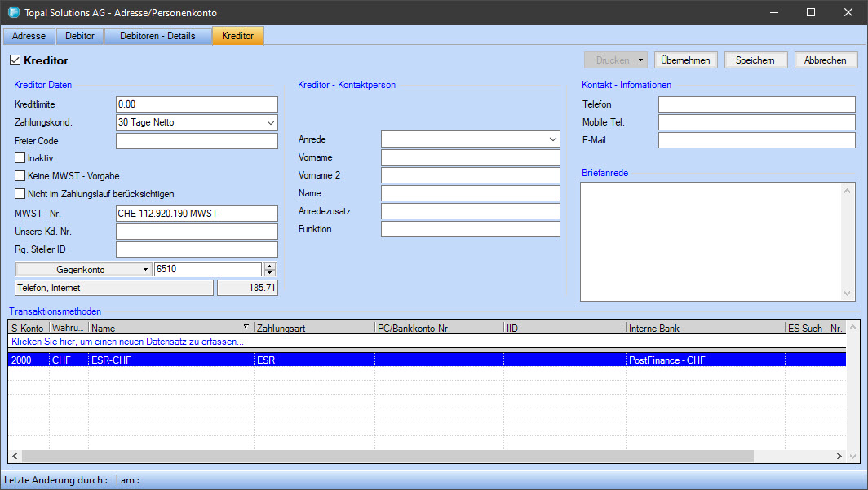Screen dimensions: 868x490
Task: Expand the Anrede dropdown list
Action: 553,139
